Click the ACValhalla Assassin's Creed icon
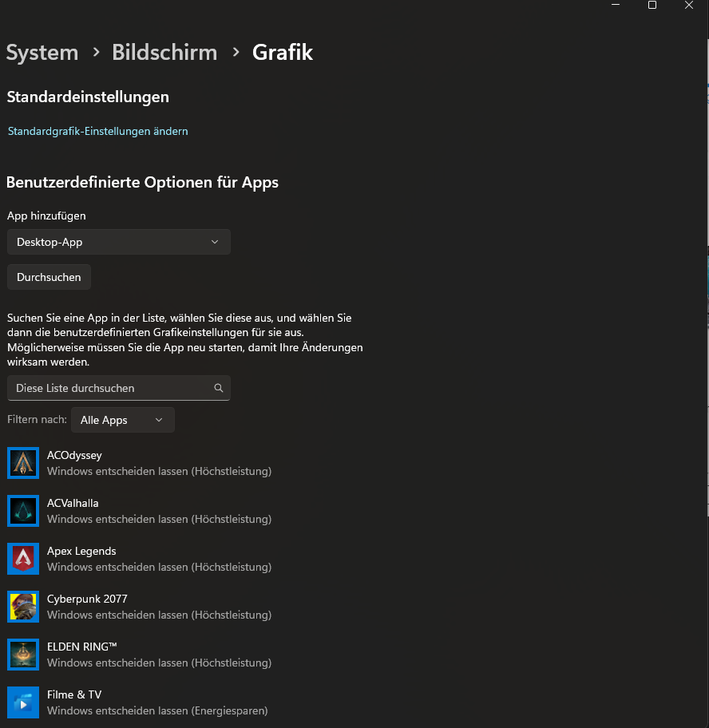 pos(22,511)
